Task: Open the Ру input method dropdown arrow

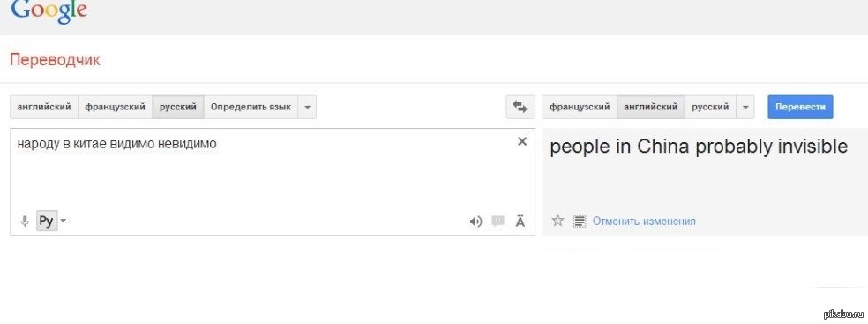Action: [x=64, y=221]
